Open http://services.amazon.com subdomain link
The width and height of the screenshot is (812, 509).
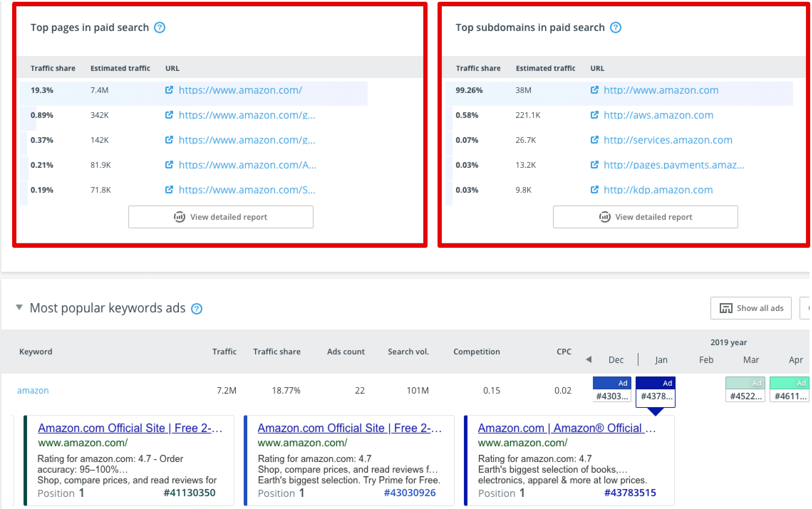[668, 140]
